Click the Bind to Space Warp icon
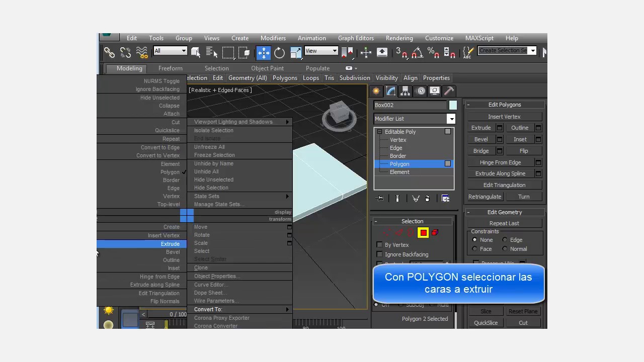Image resolution: width=644 pixels, height=362 pixels. (x=142, y=52)
